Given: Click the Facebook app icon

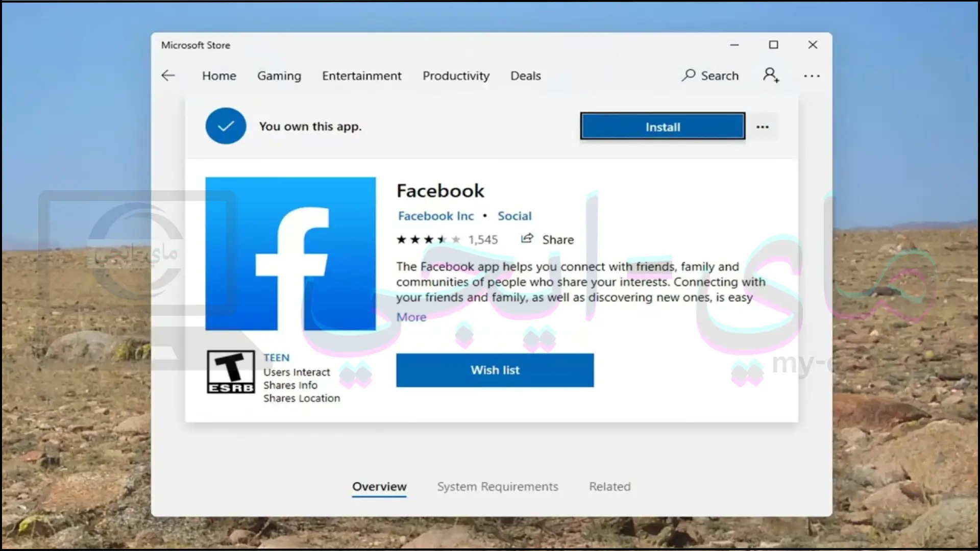Looking at the screenshot, I should 290,253.
